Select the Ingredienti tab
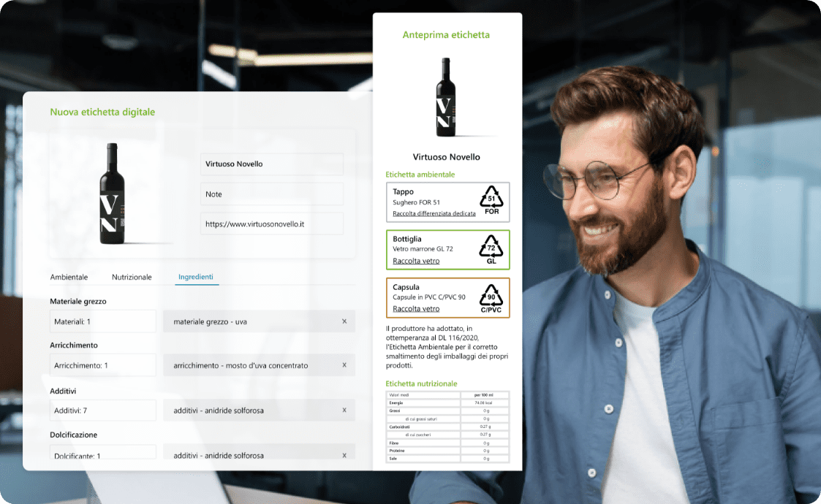 coord(196,277)
